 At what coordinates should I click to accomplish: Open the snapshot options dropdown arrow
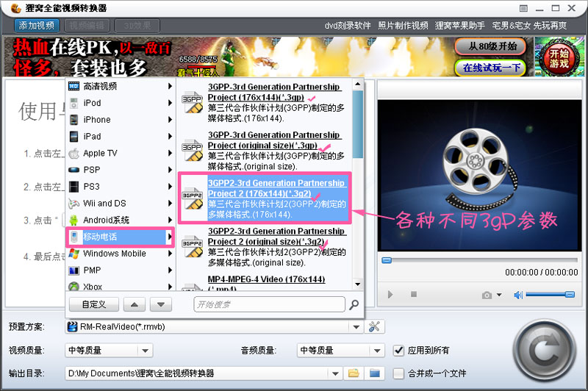tap(499, 295)
